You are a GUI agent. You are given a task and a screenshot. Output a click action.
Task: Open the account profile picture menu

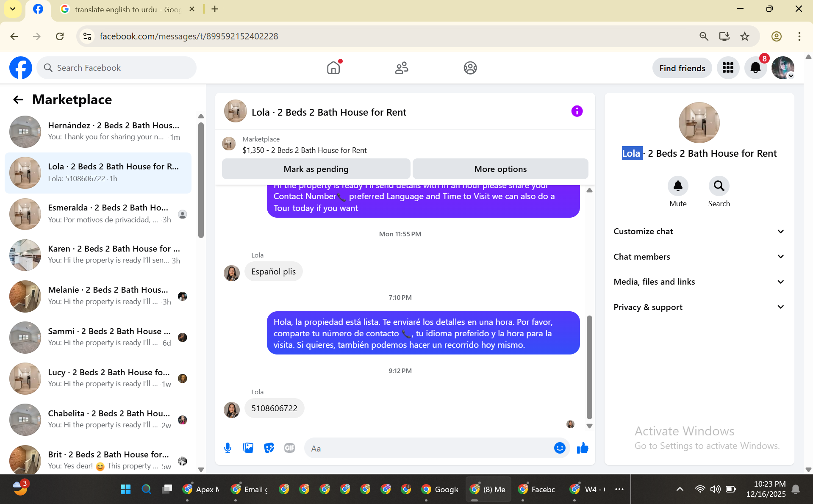pyautogui.click(x=783, y=68)
